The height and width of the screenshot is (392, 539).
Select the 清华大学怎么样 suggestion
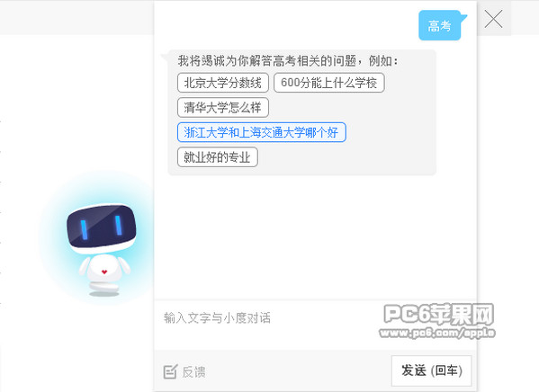223,108
